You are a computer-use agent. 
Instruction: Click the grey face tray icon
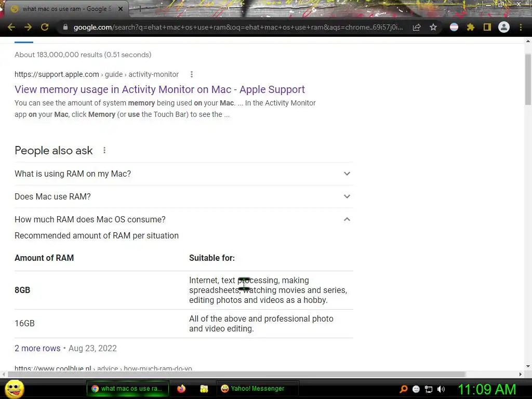pyautogui.click(x=416, y=389)
